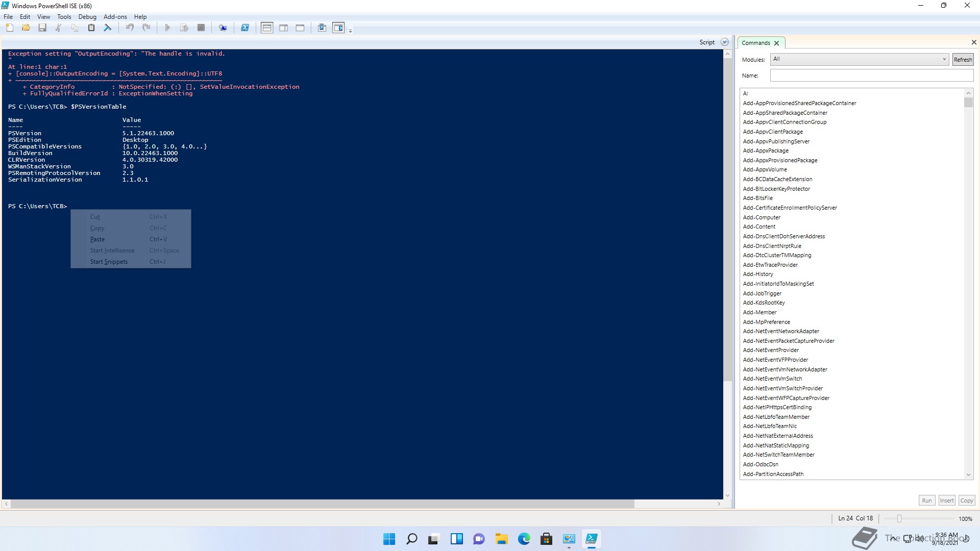980x551 pixels.
Task: Open the toolbar options overflow arrow
Action: click(350, 31)
